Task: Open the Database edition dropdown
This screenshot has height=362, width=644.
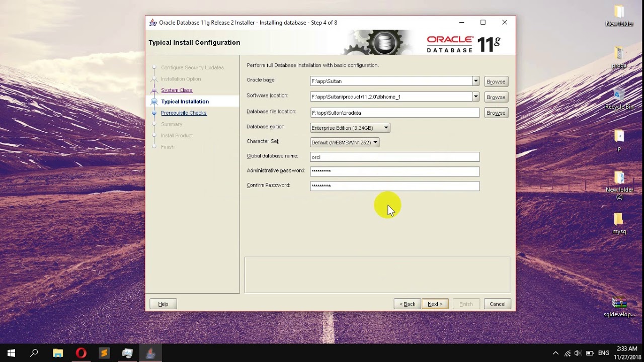Action: 350,128
